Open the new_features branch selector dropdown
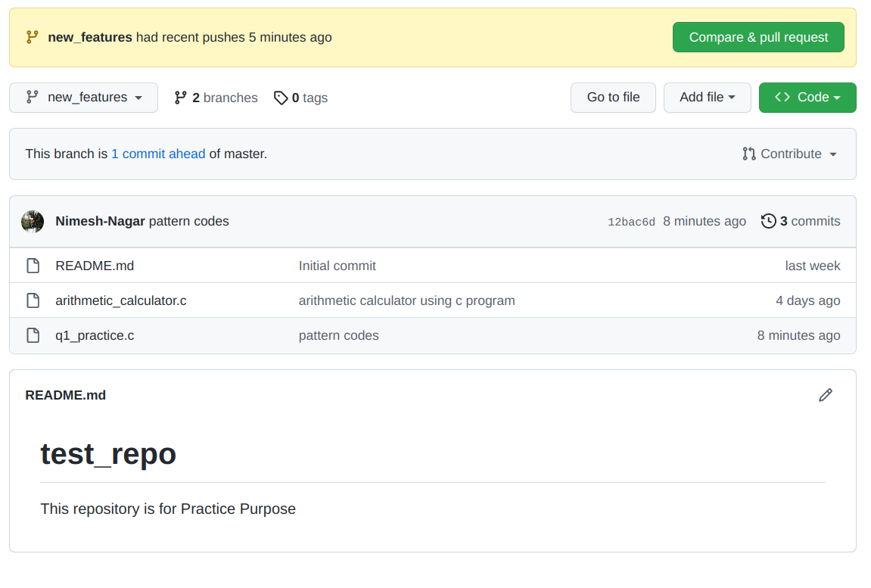Screen dimensions: 871x588 83,98
